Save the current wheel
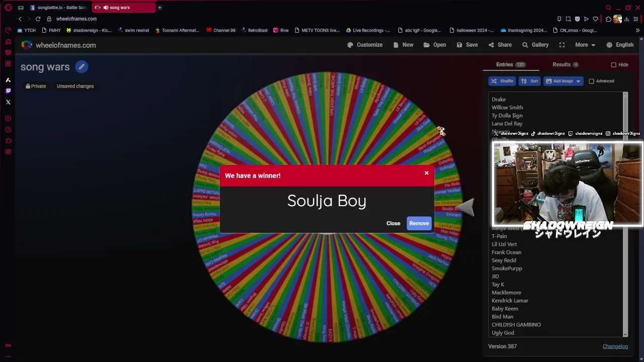Screen dimensions: 644x362 coord(467,45)
